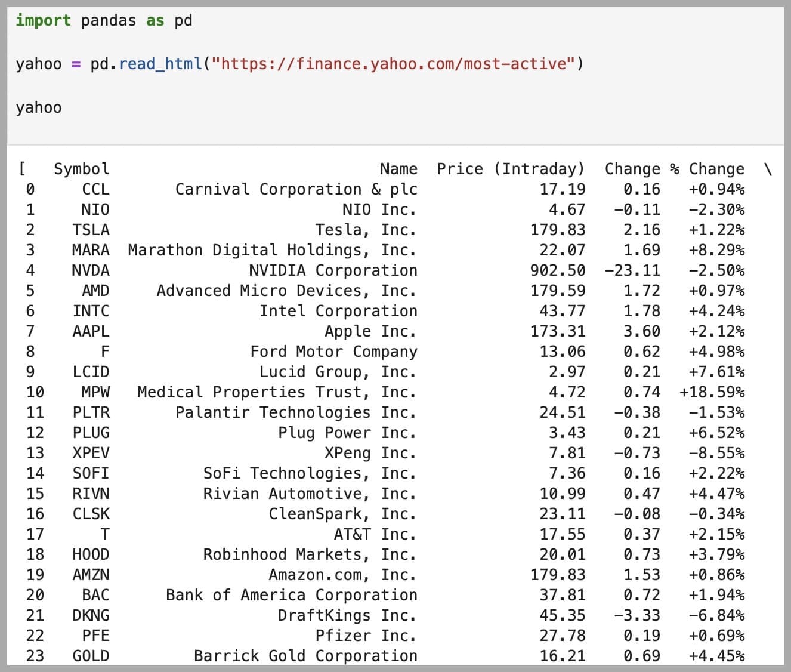Select the yahoo variable on the last code line
This screenshot has width=791, height=672.
(x=38, y=107)
